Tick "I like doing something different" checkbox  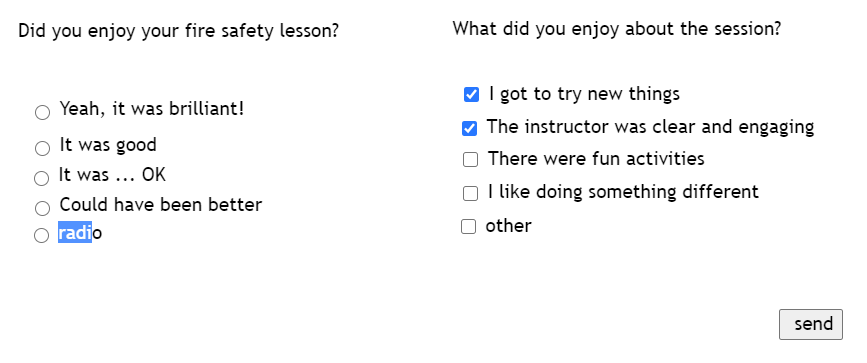470,193
